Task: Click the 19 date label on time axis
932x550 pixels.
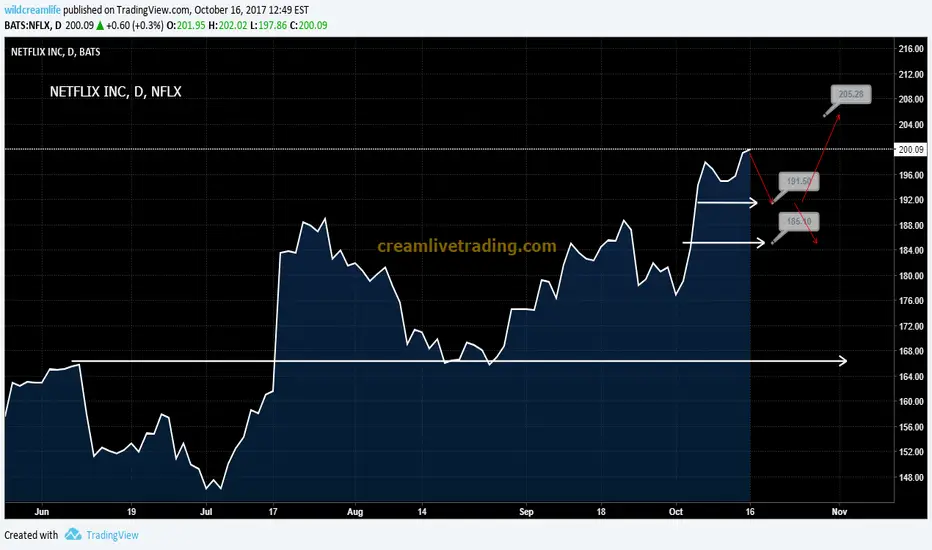Action: [131, 511]
